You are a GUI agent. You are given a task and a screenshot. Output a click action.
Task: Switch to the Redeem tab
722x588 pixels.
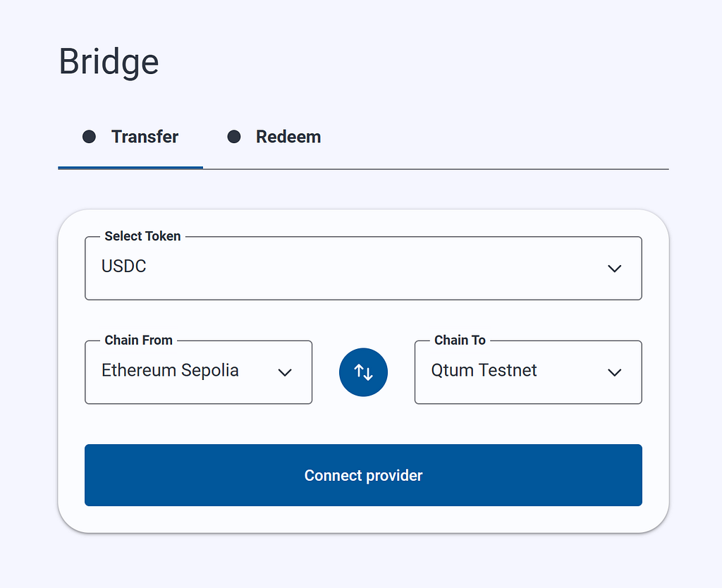[274, 137]
